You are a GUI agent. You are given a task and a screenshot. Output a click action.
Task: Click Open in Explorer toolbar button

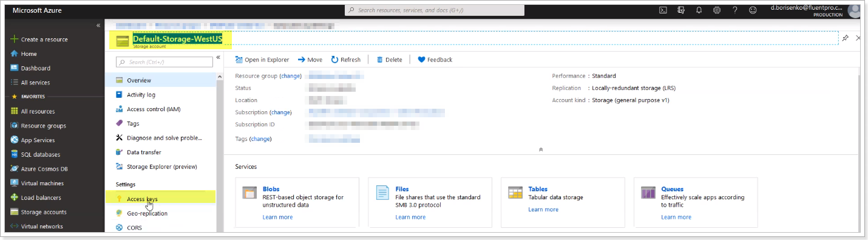pyautogui.click(x=262, y=60)
